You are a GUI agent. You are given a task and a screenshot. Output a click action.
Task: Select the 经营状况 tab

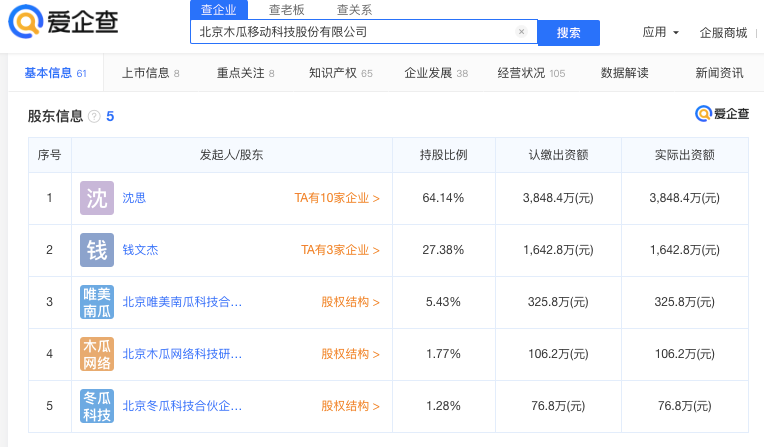tap(531, 73)
